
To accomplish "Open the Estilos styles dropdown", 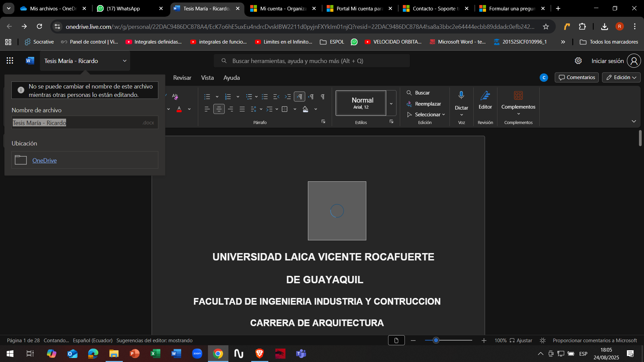I will tap(391, 103).
